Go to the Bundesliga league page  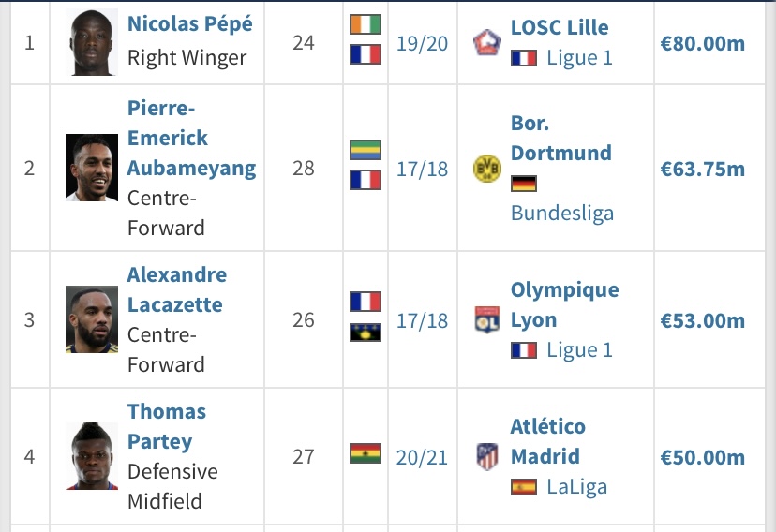pyautogui.click(x=562, y=213)
